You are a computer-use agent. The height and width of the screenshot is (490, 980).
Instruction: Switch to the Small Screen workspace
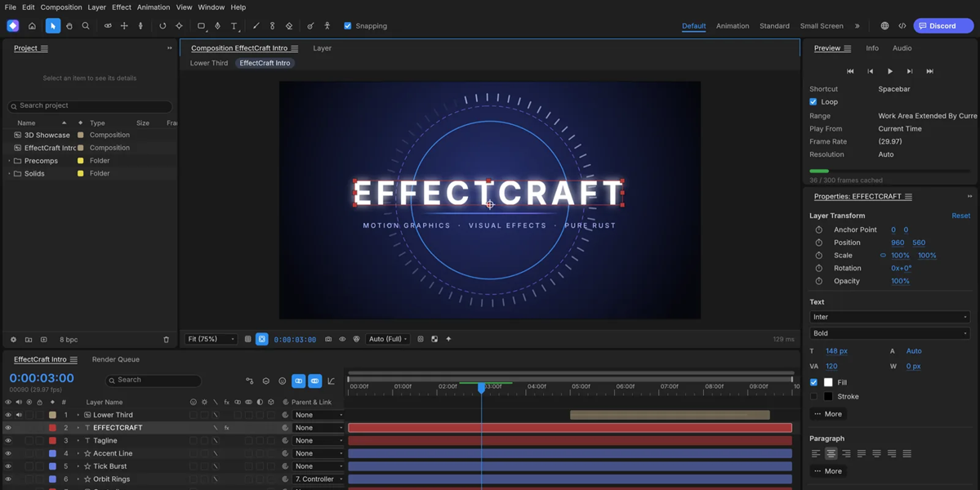822,26
